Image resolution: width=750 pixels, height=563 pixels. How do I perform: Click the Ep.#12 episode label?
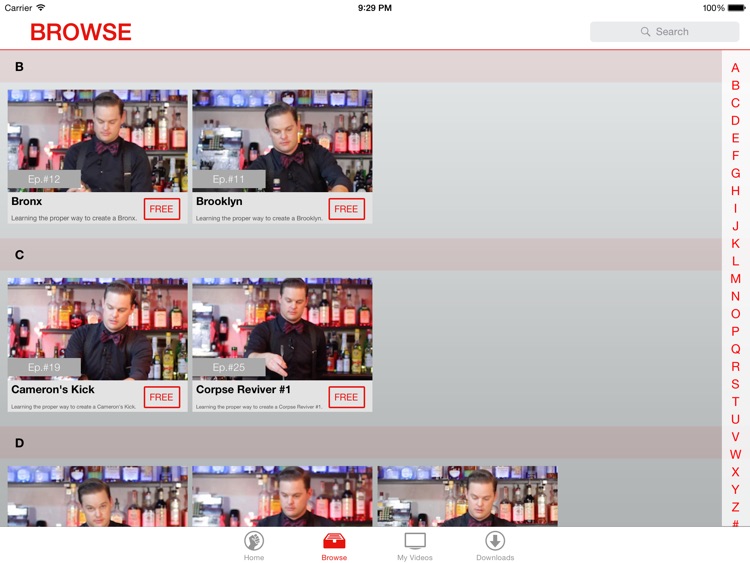tap(44, 179)
